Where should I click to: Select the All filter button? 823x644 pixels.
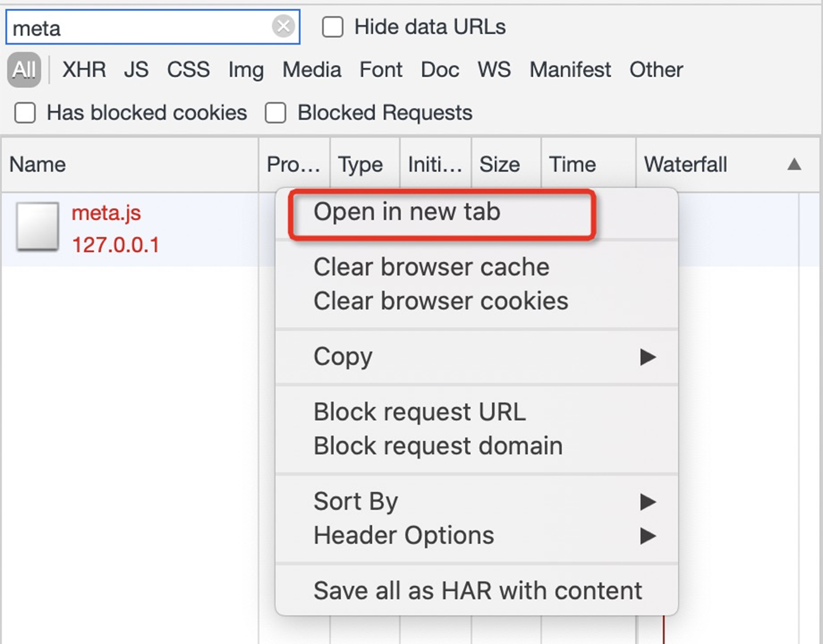[24, 70]
